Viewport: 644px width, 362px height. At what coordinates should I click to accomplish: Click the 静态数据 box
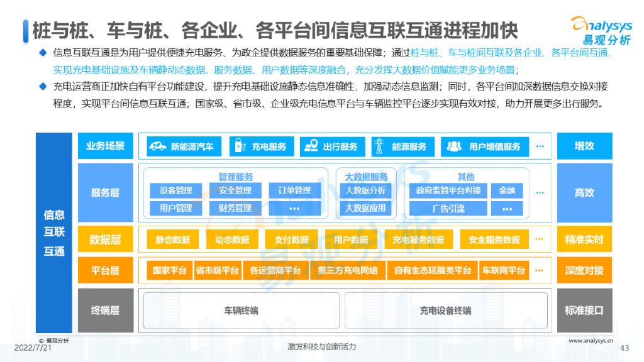point(173,239)
